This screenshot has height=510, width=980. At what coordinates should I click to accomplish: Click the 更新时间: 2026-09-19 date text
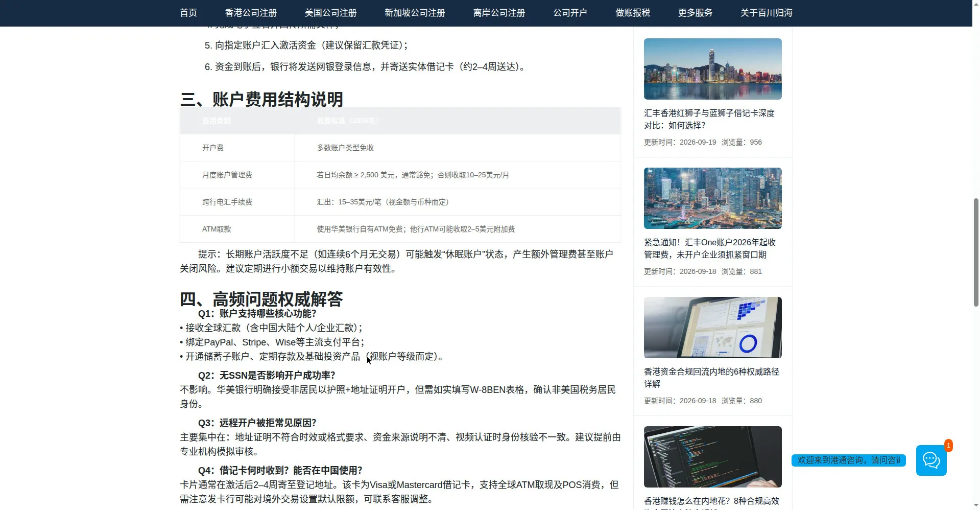click(680, 142)
